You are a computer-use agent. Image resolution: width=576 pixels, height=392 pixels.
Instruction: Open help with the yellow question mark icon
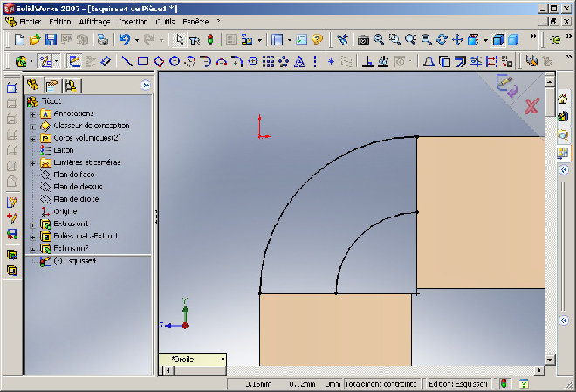pos(317,39)
